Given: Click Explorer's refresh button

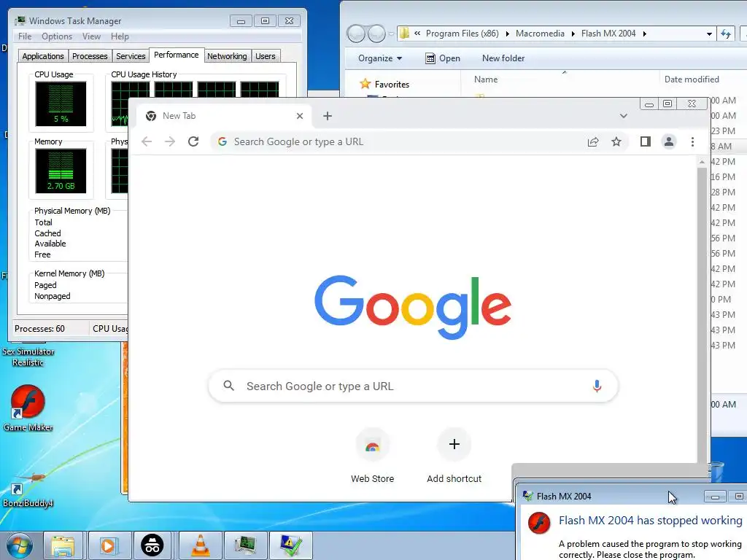Looking at the screenshot, I should pyautogui.click(x=726, y=34).
